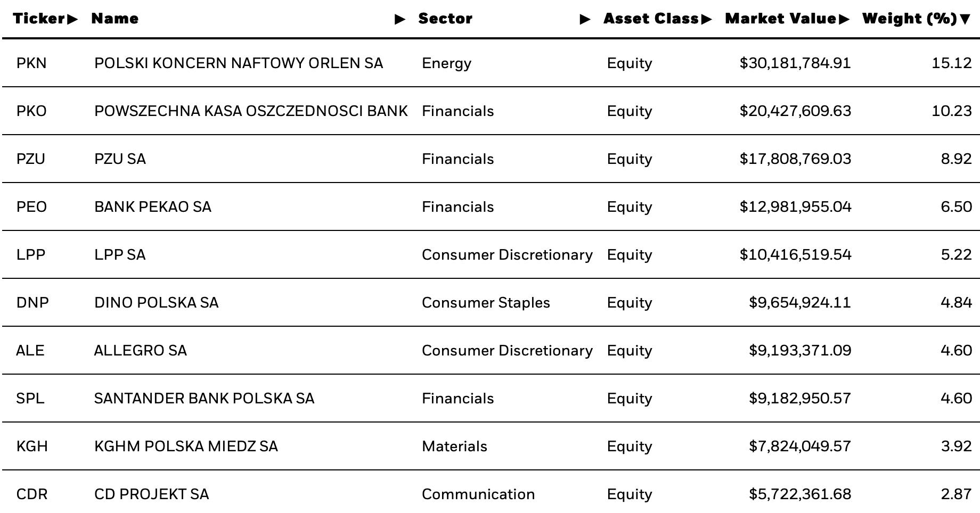
Task: Click the Market Value header label
Action: [781, 19]
